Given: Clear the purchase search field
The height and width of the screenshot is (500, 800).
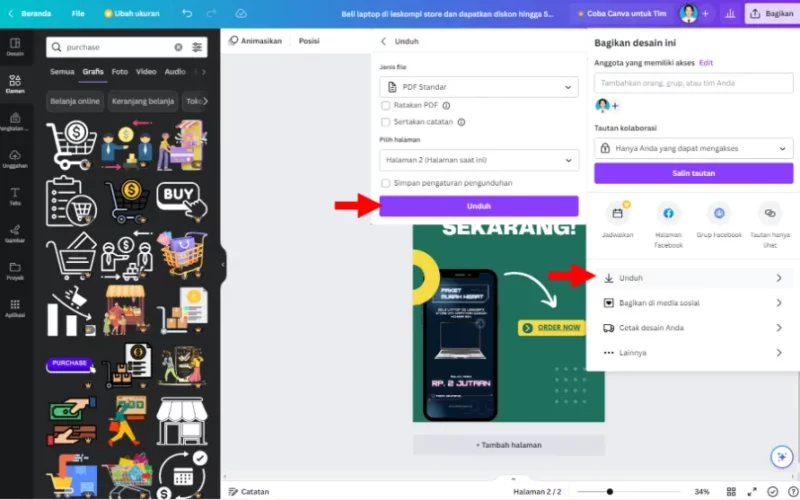Looking at the screenshot, I should (178, 47).
